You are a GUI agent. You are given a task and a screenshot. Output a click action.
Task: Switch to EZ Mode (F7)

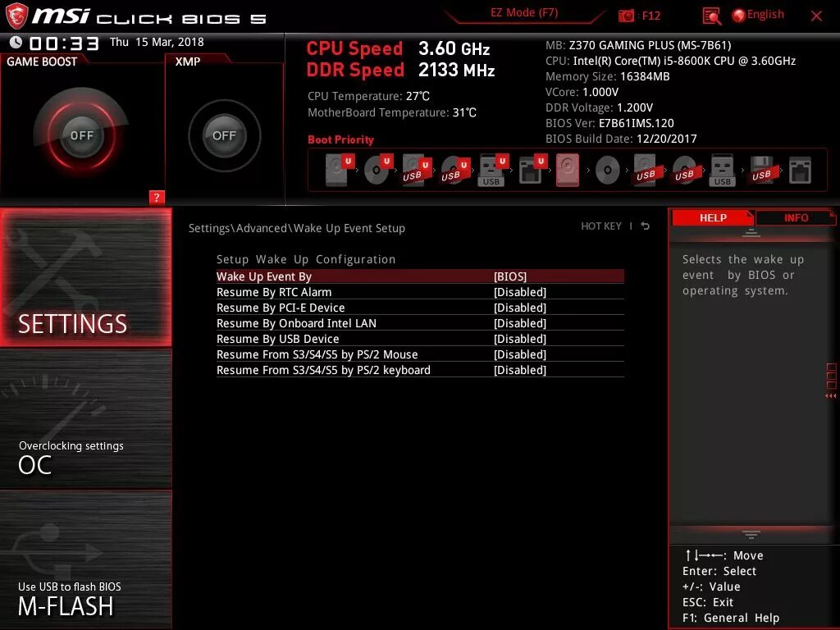(x=524, y=12)
